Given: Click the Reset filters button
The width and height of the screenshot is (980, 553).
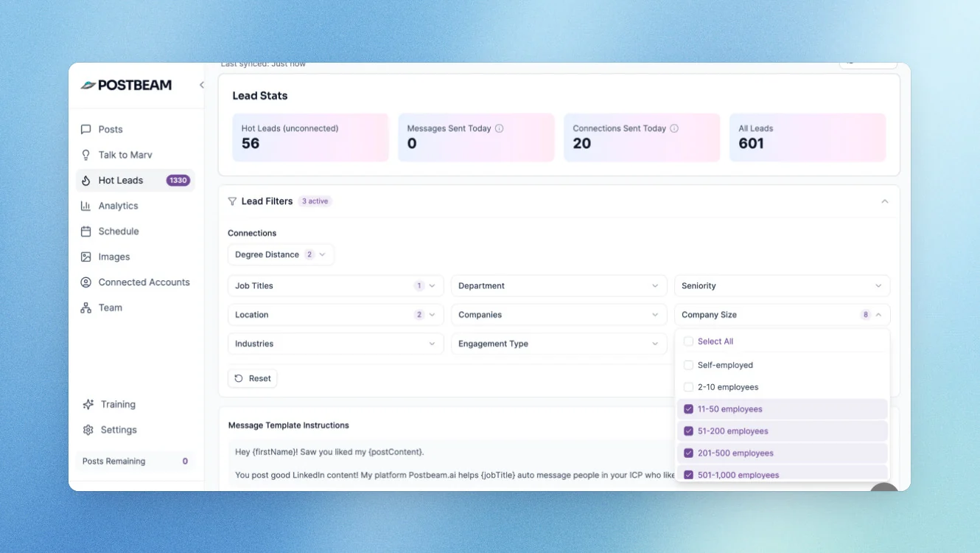Looking at the screenshot, I should 252,378.
